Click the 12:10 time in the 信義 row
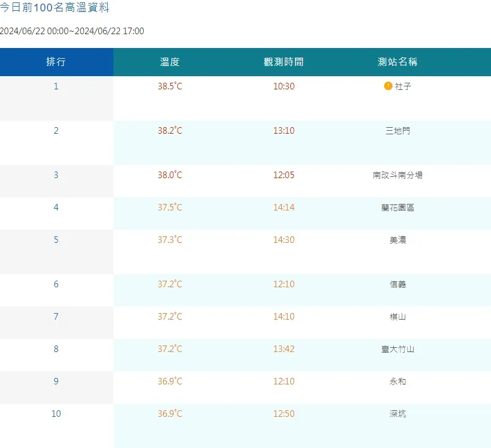Viewport: 491px width, 448px height. click(284, 284)
